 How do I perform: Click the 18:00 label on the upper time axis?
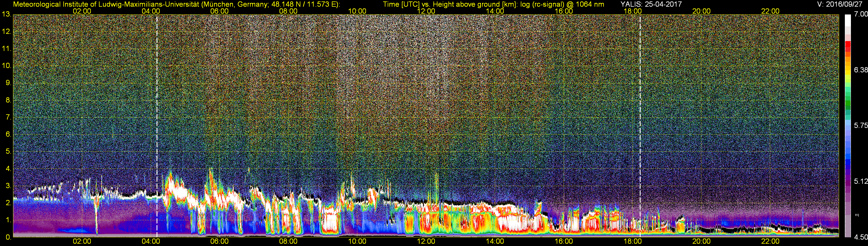click(x=632, y=11)
